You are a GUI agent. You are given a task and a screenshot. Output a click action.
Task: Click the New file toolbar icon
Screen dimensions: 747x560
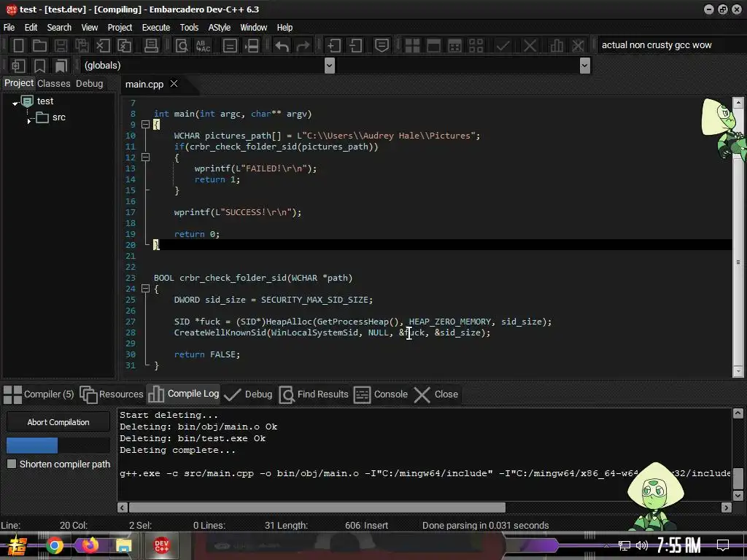[18, 46]
